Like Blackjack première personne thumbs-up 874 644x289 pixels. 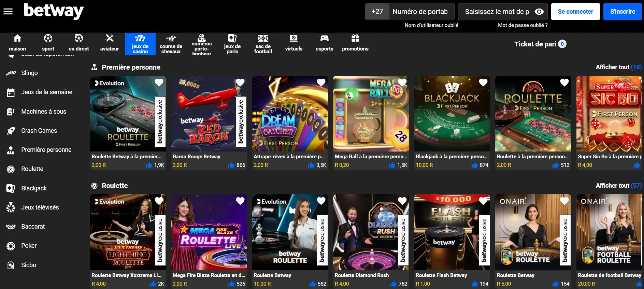(x=474, y=165)
